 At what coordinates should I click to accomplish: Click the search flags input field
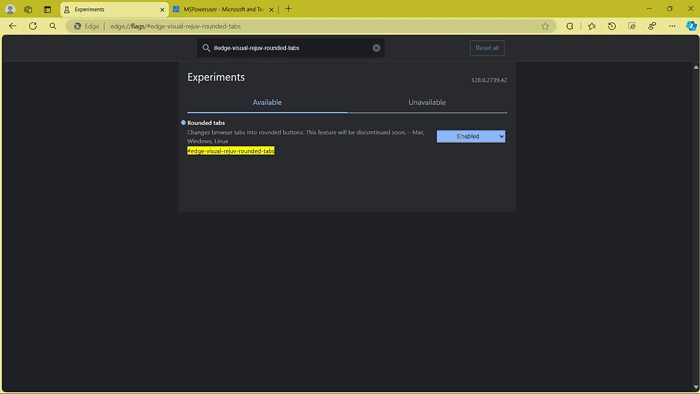[291, 48]
